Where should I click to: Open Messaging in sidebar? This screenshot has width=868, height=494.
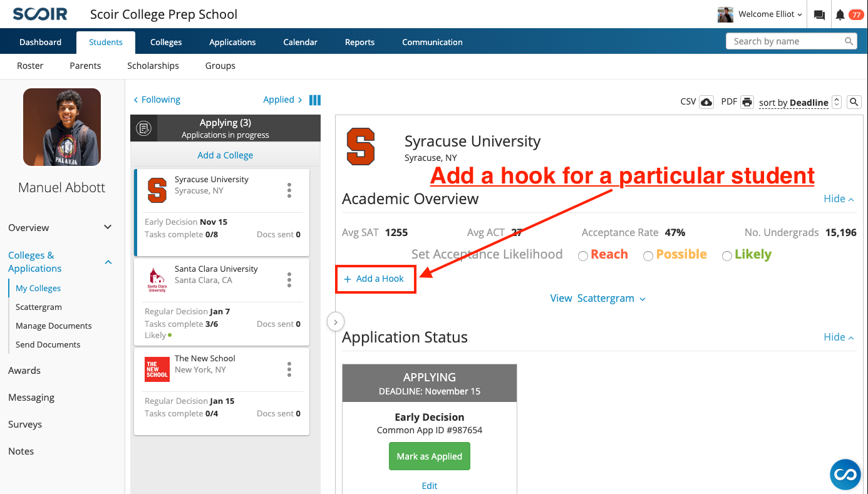31,398
